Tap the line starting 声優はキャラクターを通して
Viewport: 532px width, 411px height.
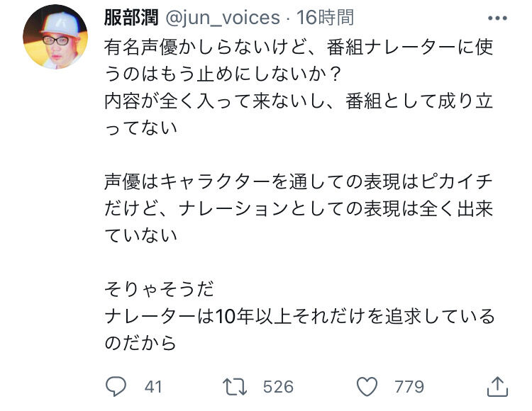point(299,181)
